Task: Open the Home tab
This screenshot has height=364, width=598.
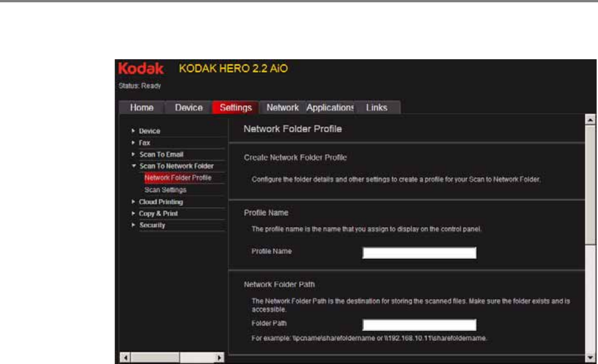Action: tap(141, 108)
